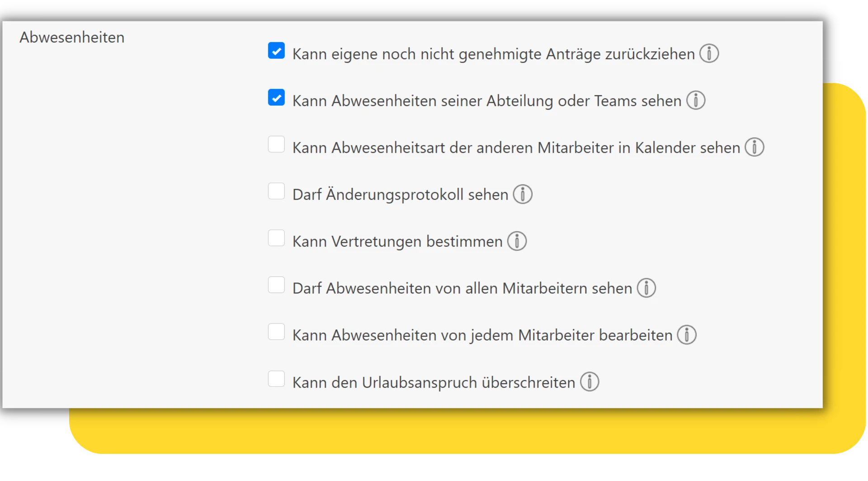The height and width of the screenshot is (481, 868).
Task: Click info icon after 'Darf Abwesenheiten von allen Mitarbeitern sehen'
Action: point(646,288)
